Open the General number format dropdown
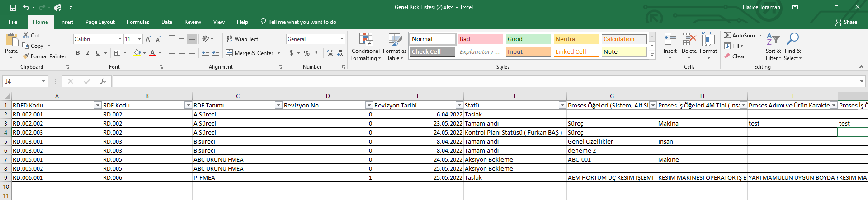Viewport: 868px width, 200px height. [342, 39]
